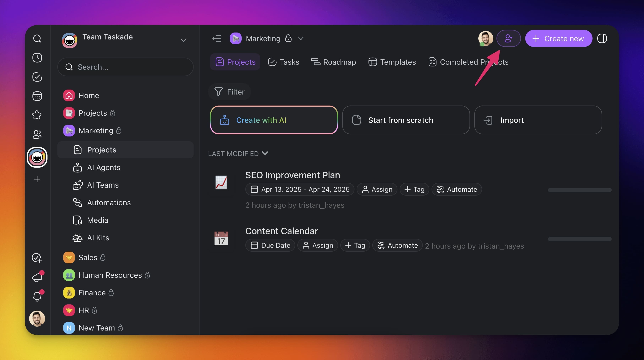
Task: Open starred favorites in left rail
Action: (x=37, y=115)
